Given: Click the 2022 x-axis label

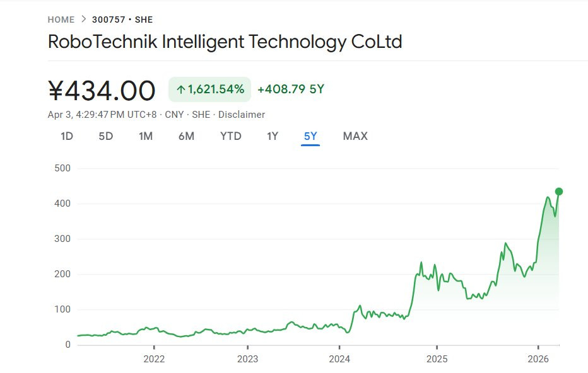Looking at the screenshot, I should 154,359.
